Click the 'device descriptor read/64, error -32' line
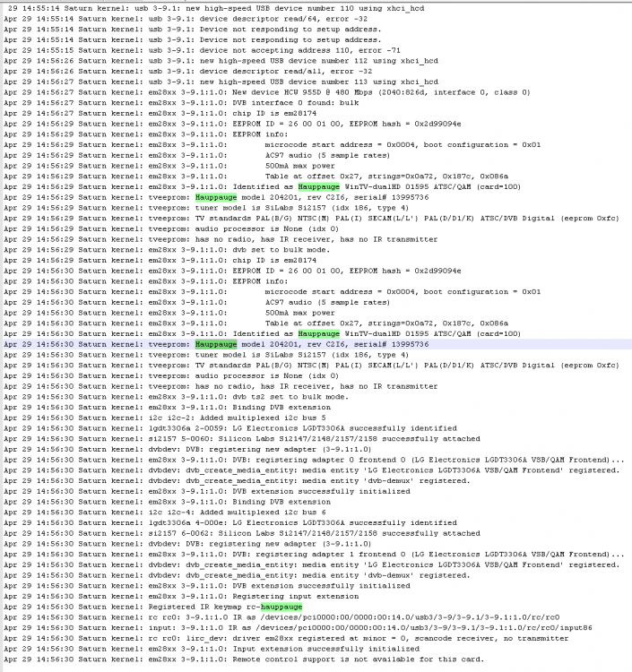 coord(186,19)
